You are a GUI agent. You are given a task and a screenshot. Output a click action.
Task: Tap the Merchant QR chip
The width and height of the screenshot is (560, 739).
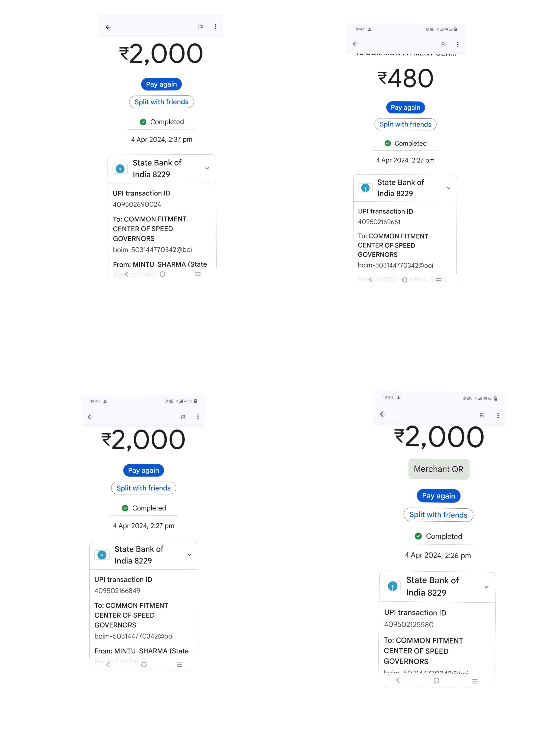[438, 469]
